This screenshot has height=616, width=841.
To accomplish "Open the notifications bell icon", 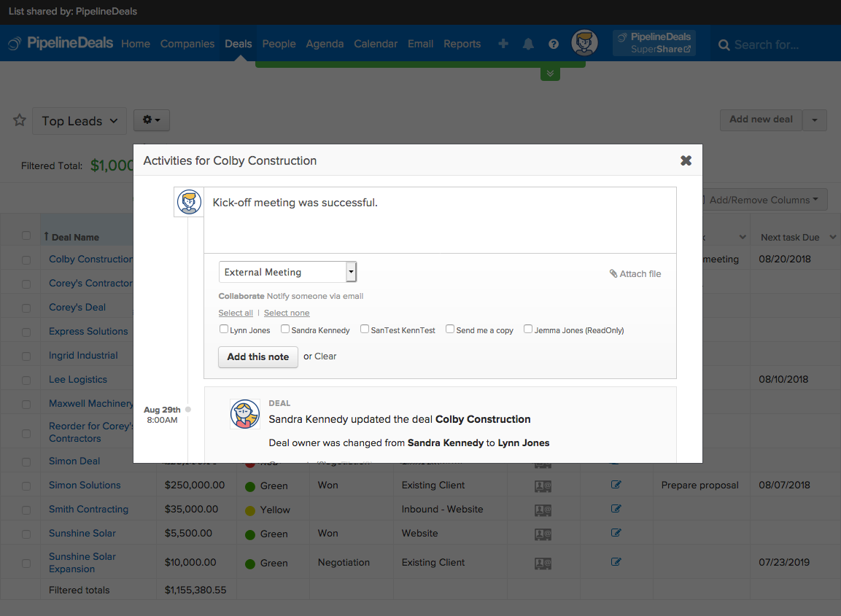I will click(528, 44).
